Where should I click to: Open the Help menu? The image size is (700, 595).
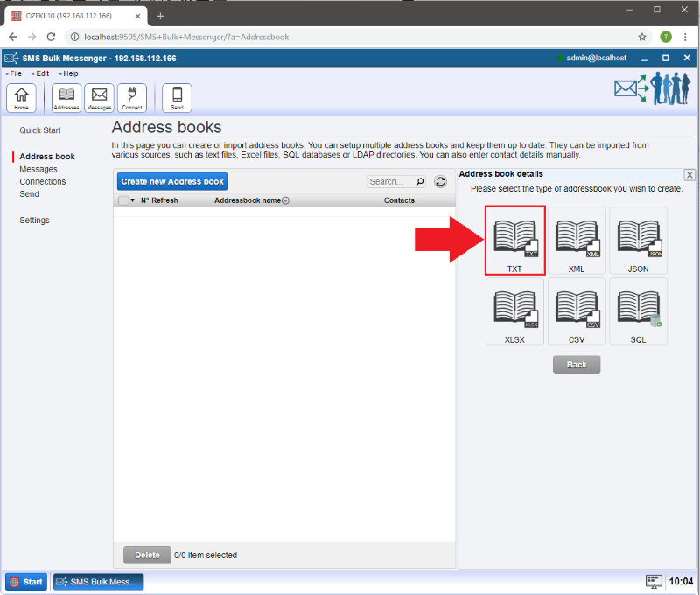[70, 73]
